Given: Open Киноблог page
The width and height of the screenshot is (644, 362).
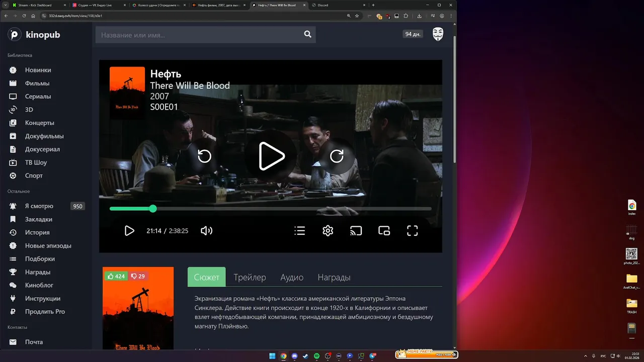Looking at the screenshot, I should coord(39,285).
